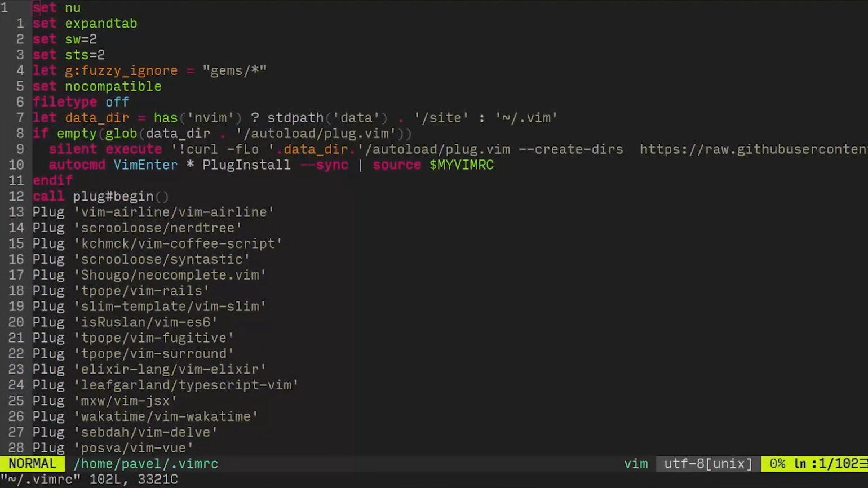868x488 pixels.
Task: Click the raw.githubusercontent URL
Action: tap(754, 150)
